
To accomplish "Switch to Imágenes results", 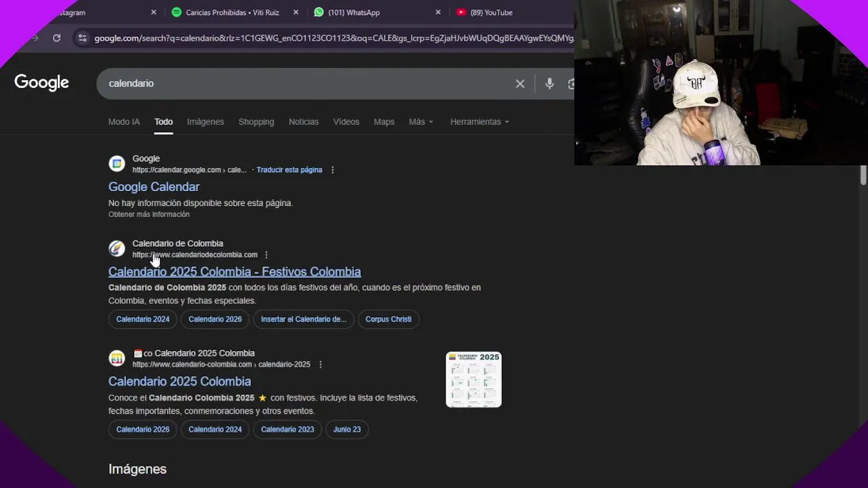I will (x=205, y=122).
